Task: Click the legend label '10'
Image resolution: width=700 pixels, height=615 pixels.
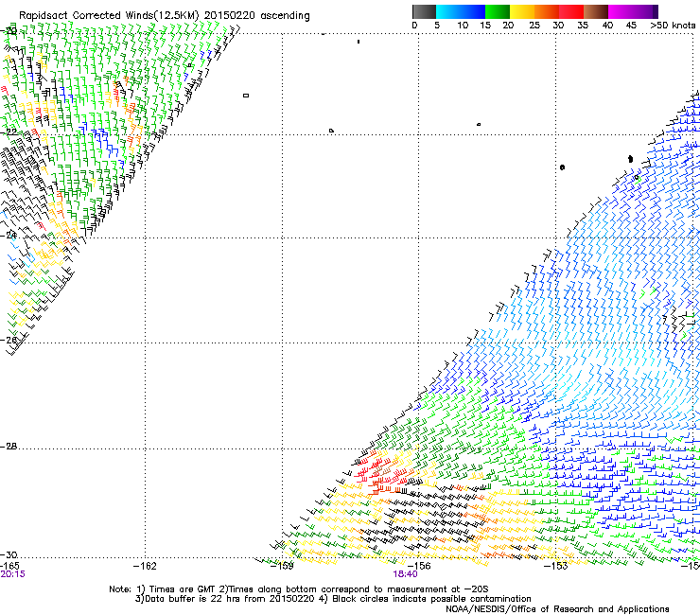Action: (x=463, y=25)
